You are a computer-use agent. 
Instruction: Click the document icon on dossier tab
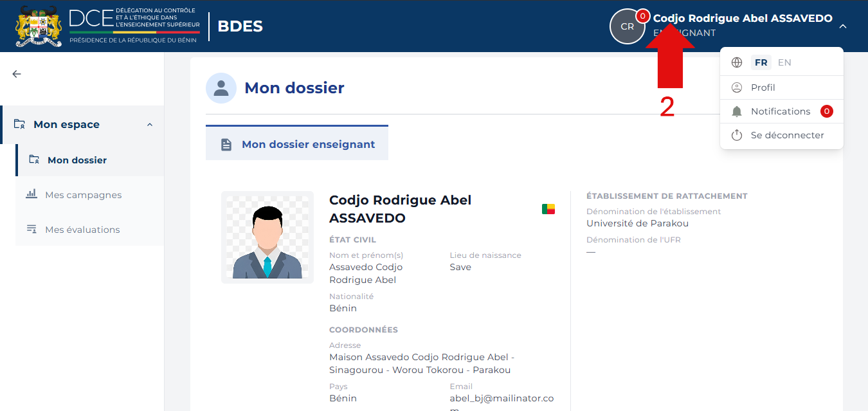[226, 145]
